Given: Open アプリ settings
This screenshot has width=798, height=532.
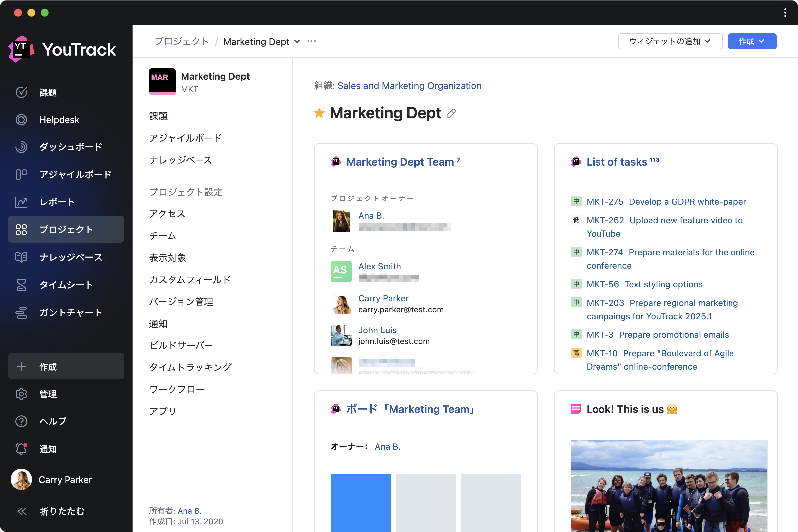Looking at the screenshot, I should (x=163, y=411).
